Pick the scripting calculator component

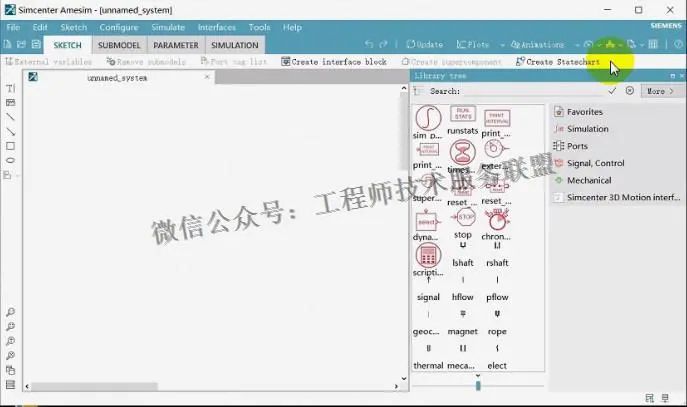point(428,260)
